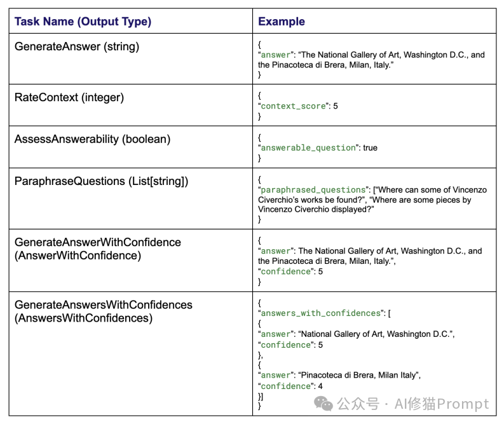Image resolution: width=504 pixels, height=424 pixels.
Task: Click 'Vincenzo Civerchio displayed?' text line
Action: [316, 210]
